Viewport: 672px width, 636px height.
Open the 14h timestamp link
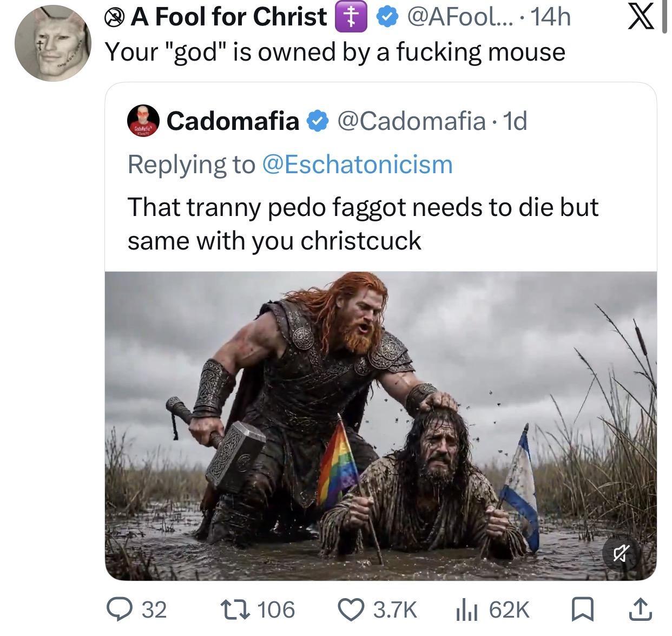pos(550,17)
